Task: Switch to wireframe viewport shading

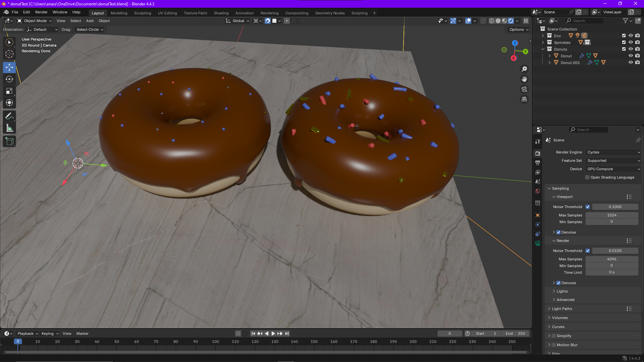Action: point(492,21)
